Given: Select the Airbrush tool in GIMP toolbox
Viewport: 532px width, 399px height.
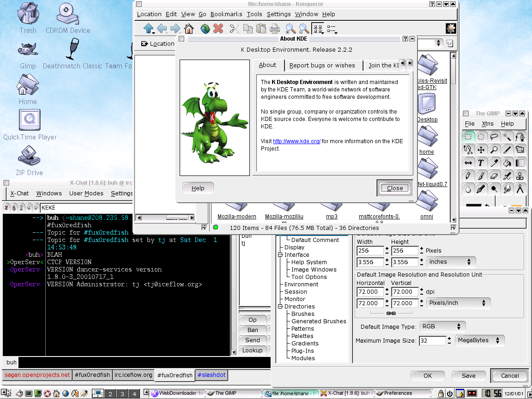Looking at the screenshot, I should tap(507, 176).
